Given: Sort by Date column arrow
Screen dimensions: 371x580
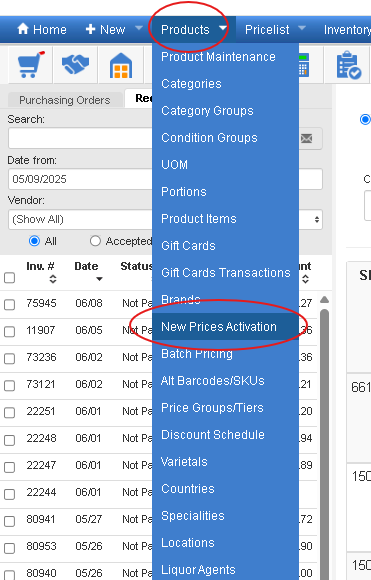Looking at the screenshot, I should point(99,279).
